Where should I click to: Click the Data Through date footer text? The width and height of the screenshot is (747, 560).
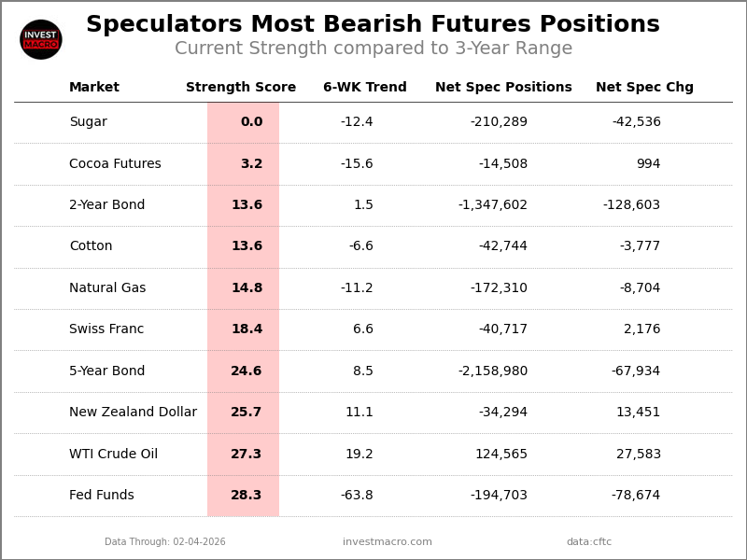point(165,542)
